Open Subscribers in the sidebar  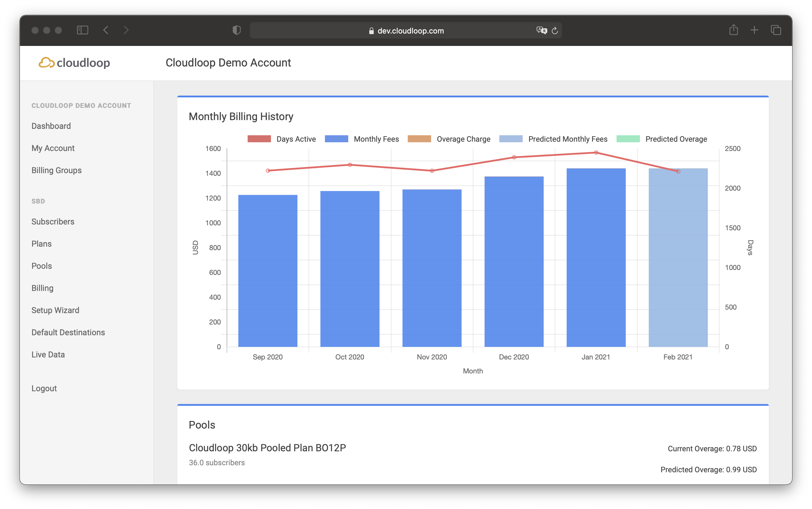pos(53,222)
